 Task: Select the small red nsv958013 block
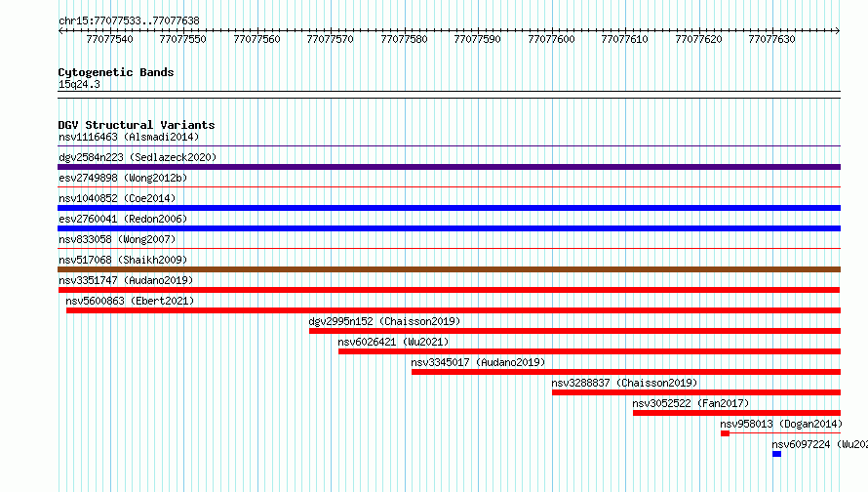tap(726, 433)
